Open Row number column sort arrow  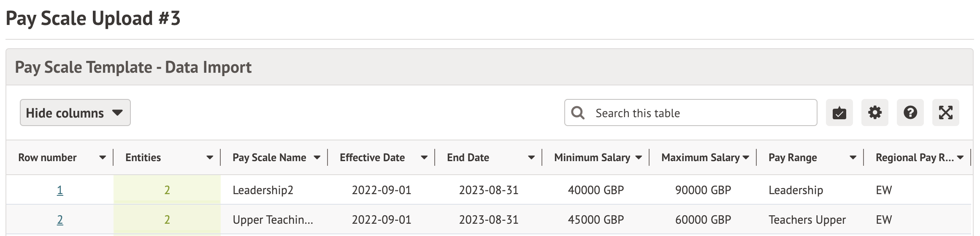click(102, 158)
